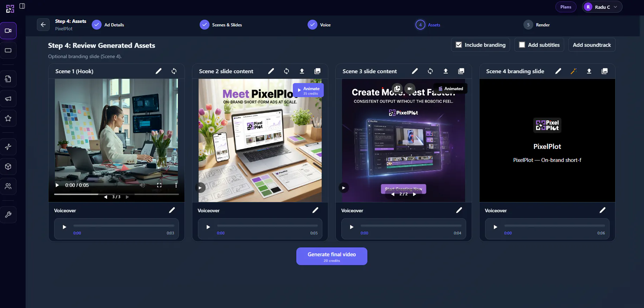Uncheck the Include branding checkbox
Screen dimensions: 644x308
click(x=459, y=45)
